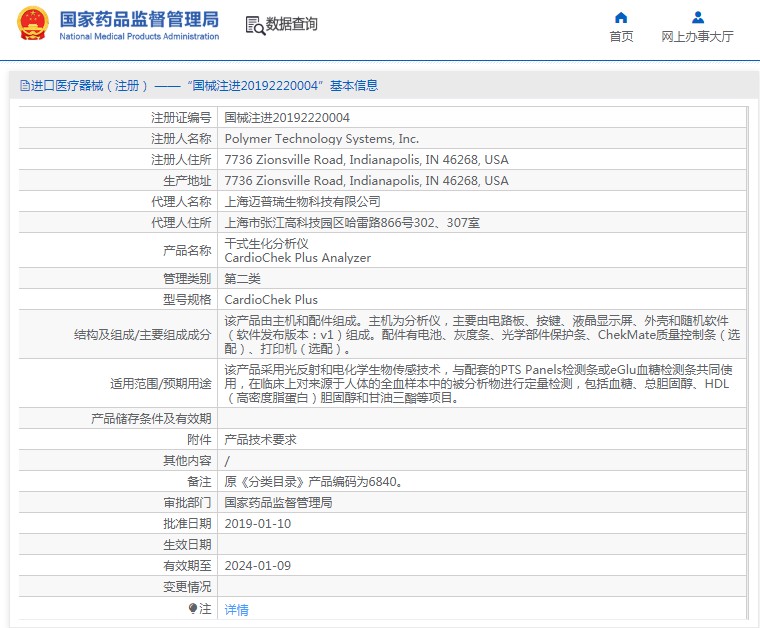This screenshot has height=628, width=760.
Task: Click the document icon before 进口医疗器械
Action: coord(24,86)
